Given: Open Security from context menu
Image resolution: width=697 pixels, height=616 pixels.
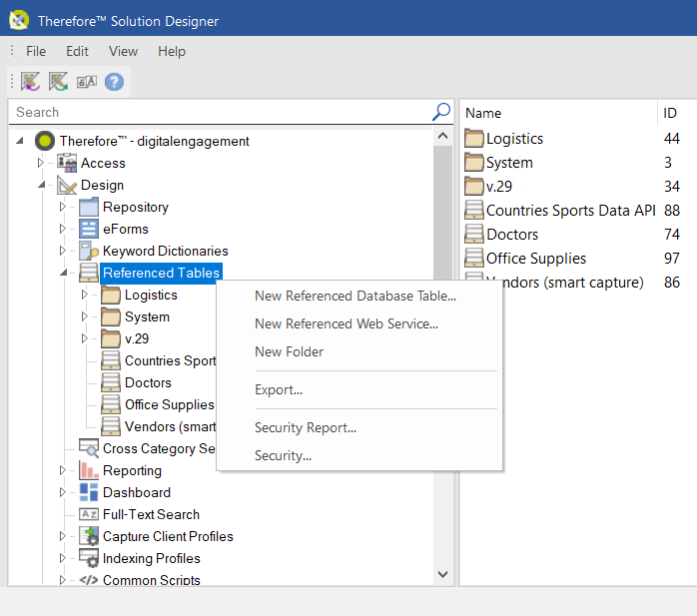Looking at the screenshot, I should [x=359, y=455].
